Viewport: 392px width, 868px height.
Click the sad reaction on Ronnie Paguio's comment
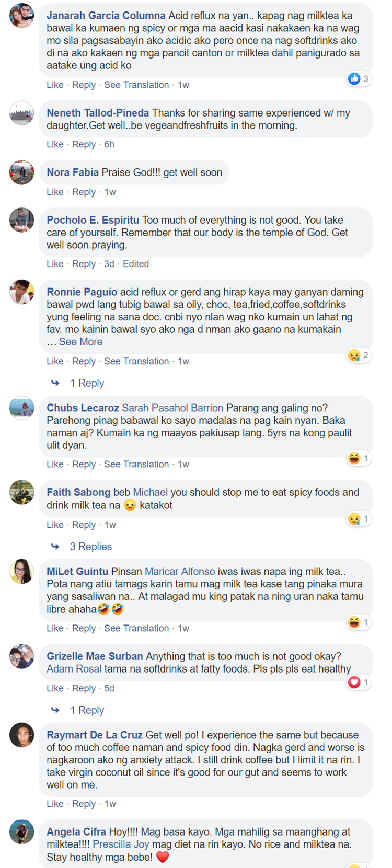click(354, 355)
